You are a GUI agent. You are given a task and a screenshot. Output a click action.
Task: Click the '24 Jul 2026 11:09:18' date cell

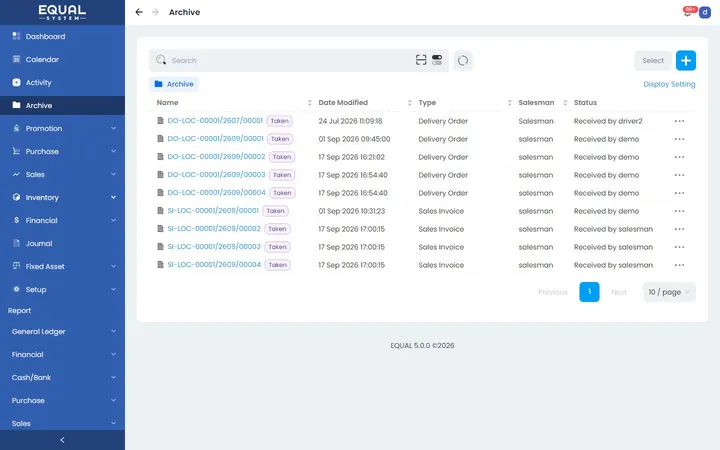click(350, 121)
